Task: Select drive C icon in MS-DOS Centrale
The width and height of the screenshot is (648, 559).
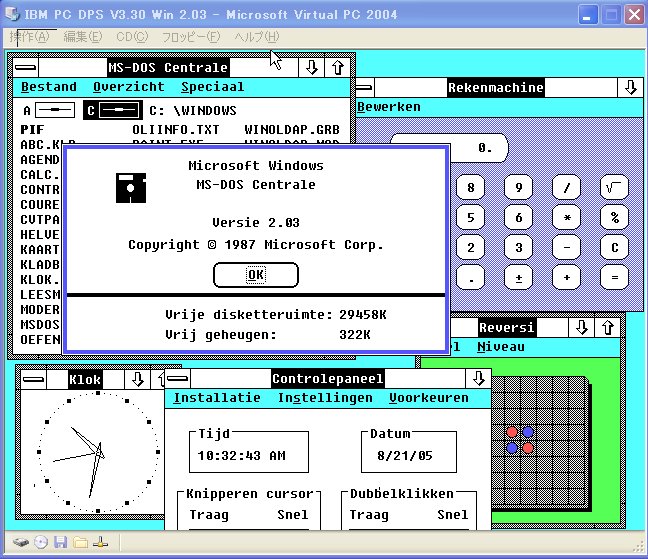Action: coord(113,110)
